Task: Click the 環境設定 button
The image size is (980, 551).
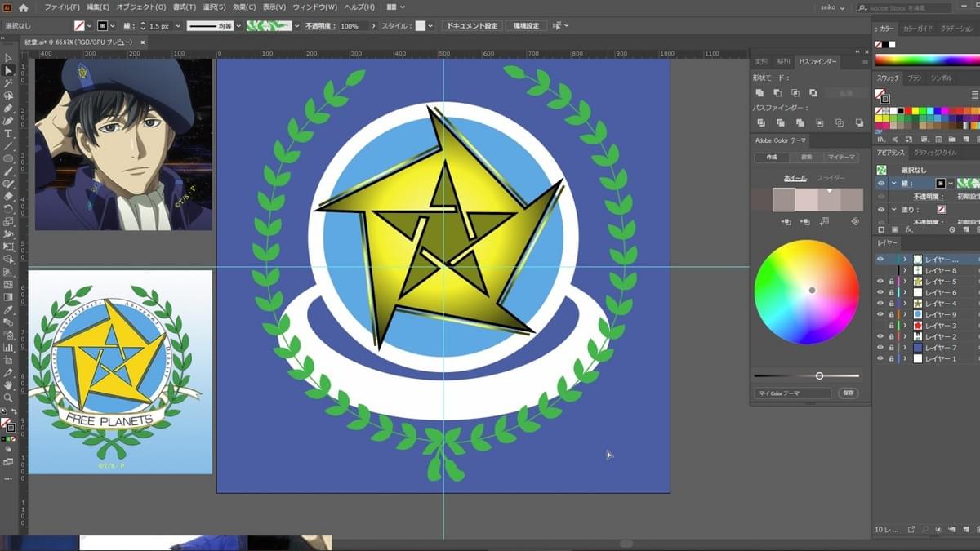Action: [x=527, y=26]
